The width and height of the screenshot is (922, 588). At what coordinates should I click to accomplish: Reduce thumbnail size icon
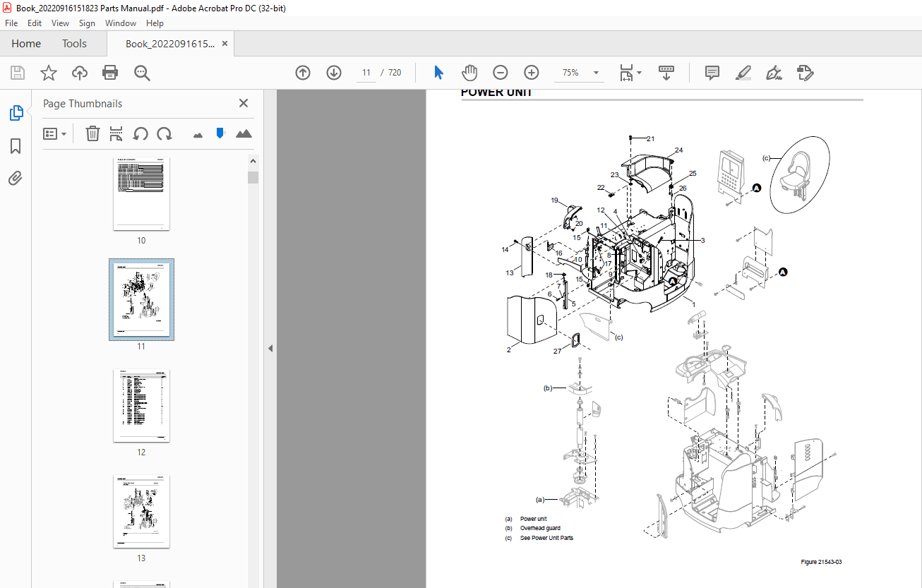[x=198, y=134]
